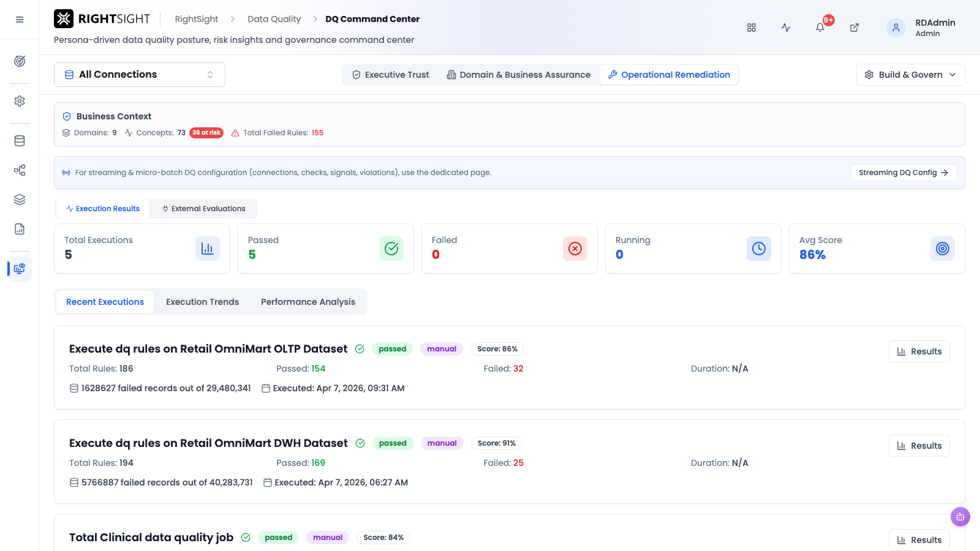Open the external link icon in header
The image size is (980, 551).
tap(854, 28)
